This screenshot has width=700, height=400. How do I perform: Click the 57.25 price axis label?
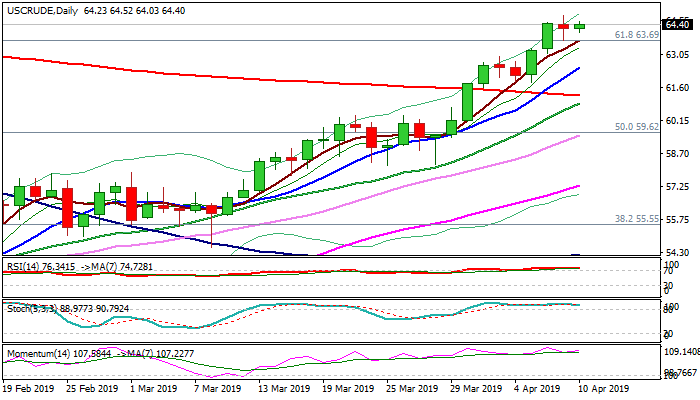[x=680, y=187]
